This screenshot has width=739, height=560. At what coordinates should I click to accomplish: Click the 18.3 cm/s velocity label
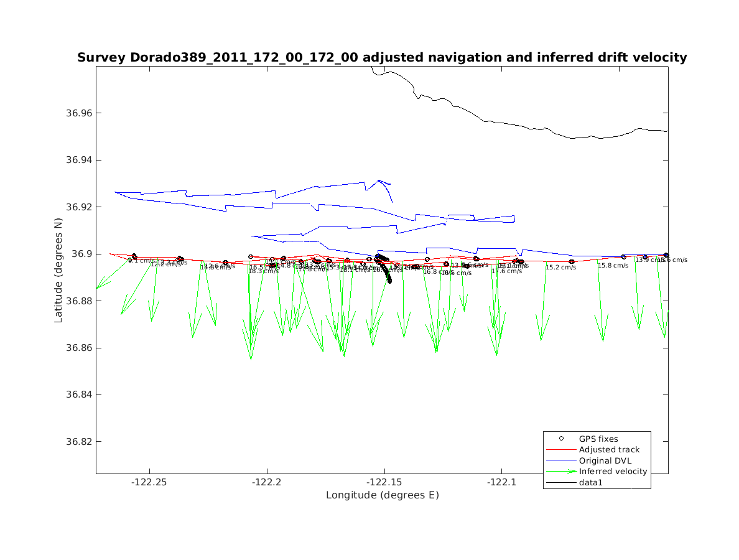[x=263, y=271]
